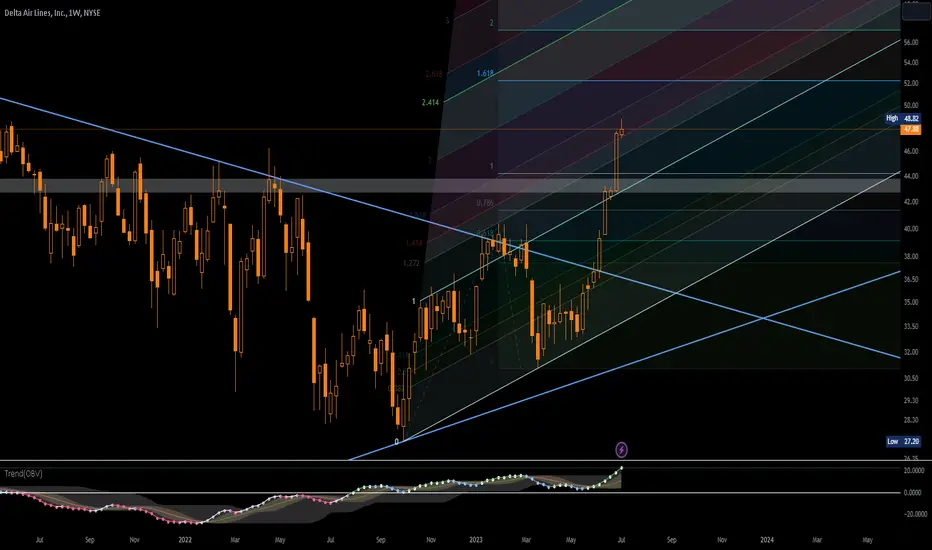Click the 2022 label on time axis
The image size is (932, 550).
point(185,540)
